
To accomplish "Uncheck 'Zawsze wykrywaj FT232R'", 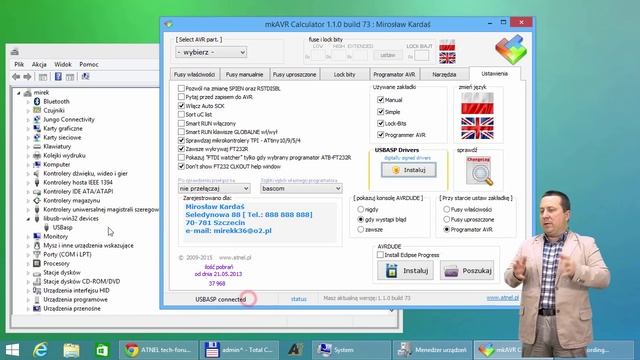I will 181,149.
